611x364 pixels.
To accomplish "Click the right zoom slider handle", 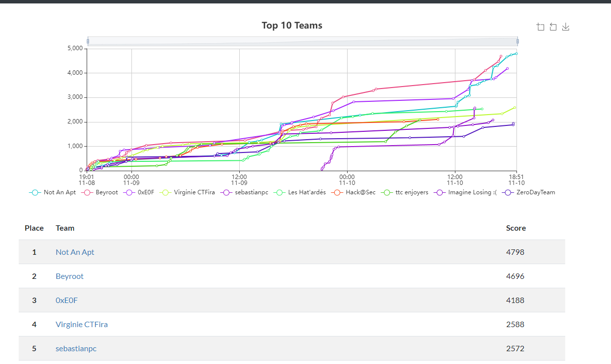I will coord(517,41).
